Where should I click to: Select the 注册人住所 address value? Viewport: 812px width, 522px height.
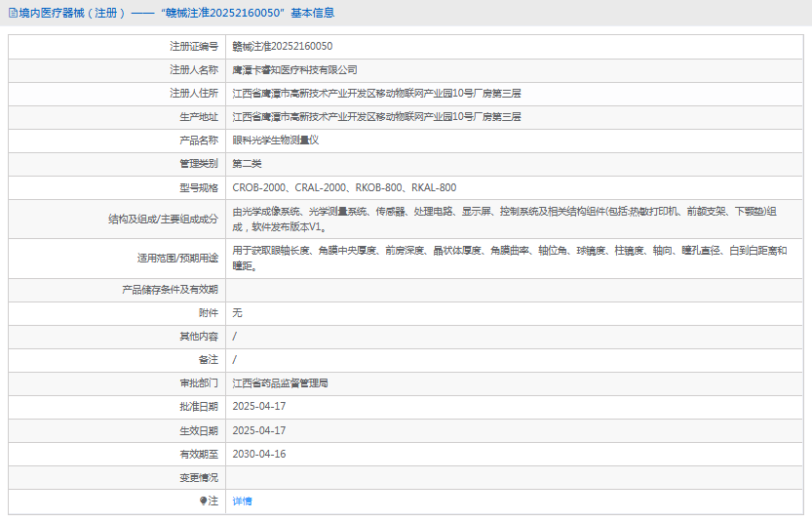click(x=376, y=94)
